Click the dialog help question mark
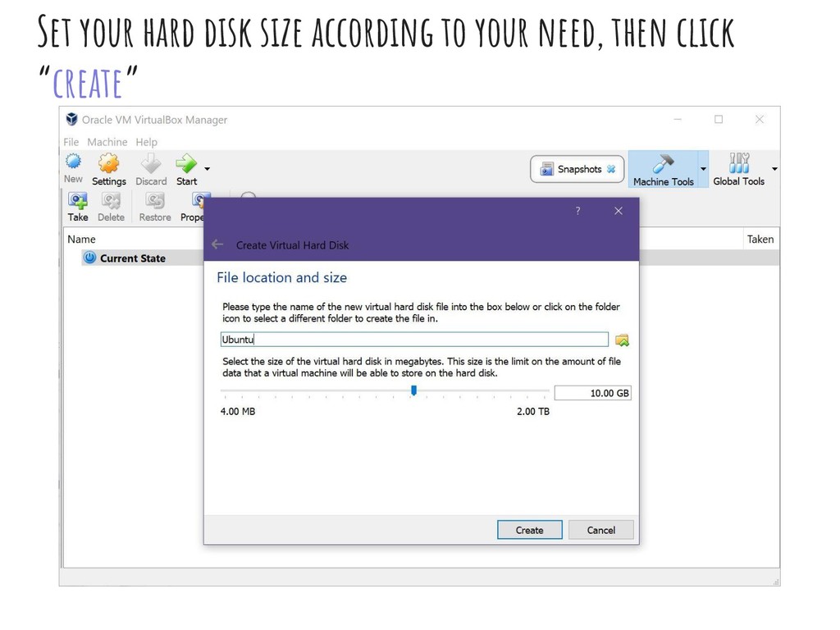This screenshot has width=840, height=630. [x=577, y=211]
